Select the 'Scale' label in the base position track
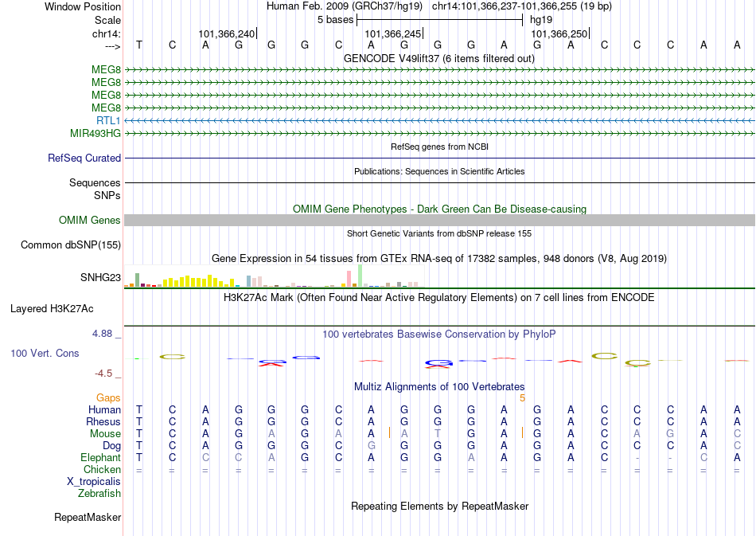This screenshot has height=536, width=756. tap(107, 20)
